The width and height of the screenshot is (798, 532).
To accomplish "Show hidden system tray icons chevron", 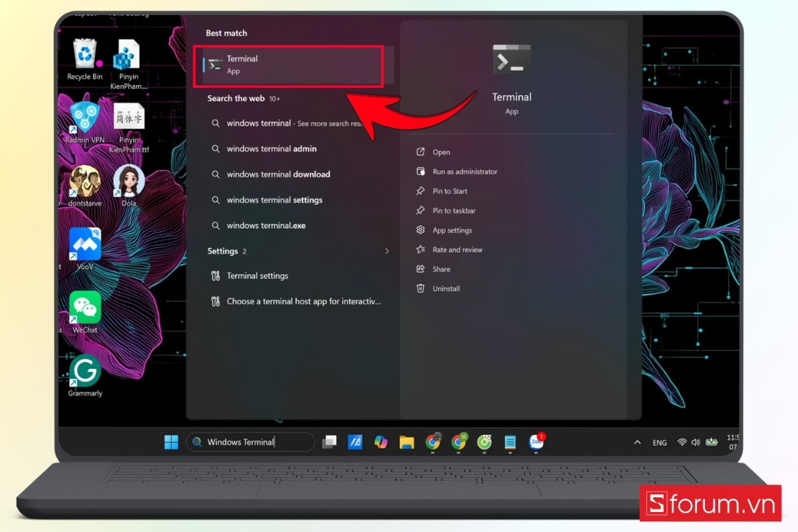I will pyautogui.click(x=637, y=442).
